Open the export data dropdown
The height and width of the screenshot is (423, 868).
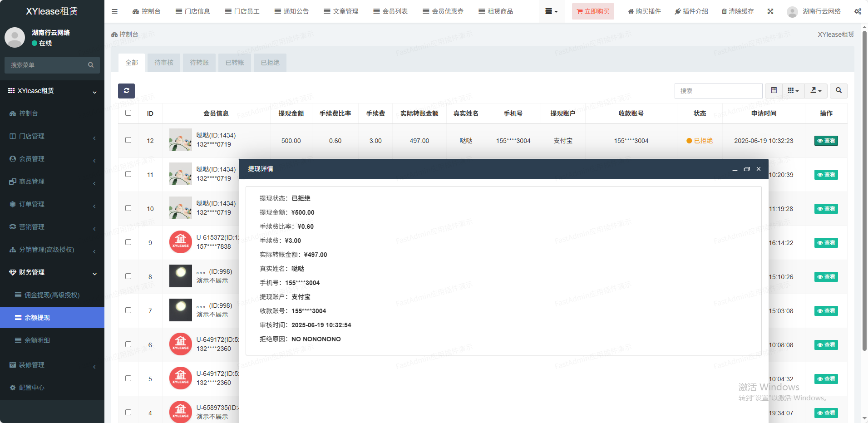[816, 91]
